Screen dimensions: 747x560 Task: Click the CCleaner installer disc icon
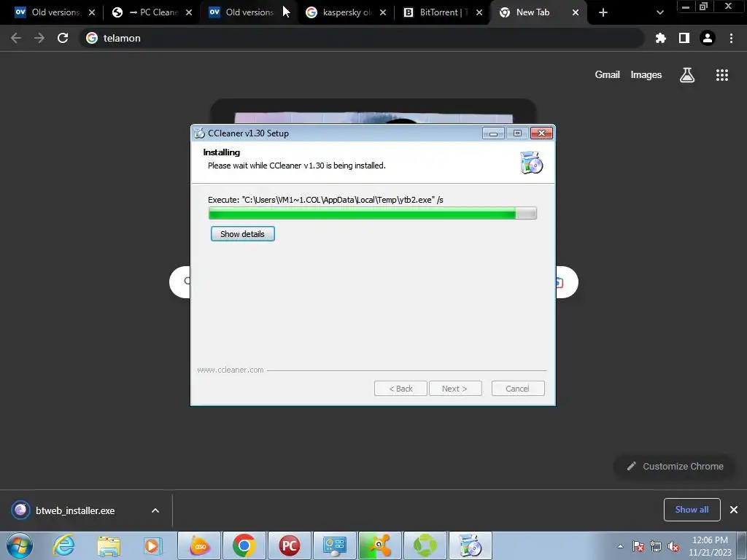(532, 163)
